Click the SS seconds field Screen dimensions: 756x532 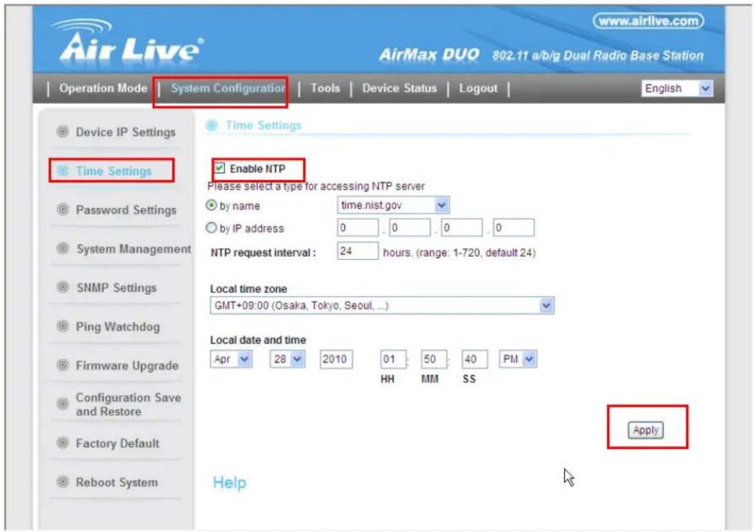coord(474,359)
